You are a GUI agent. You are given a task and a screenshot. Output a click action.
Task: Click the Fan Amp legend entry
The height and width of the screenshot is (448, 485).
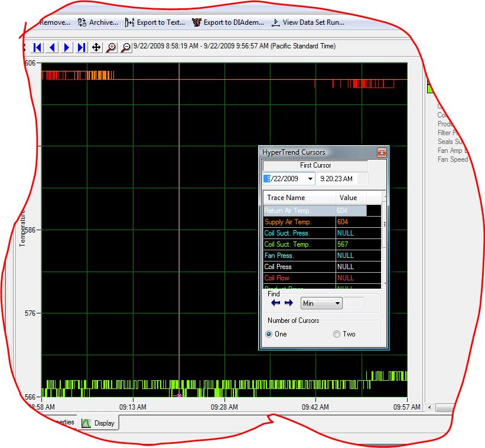453,151
